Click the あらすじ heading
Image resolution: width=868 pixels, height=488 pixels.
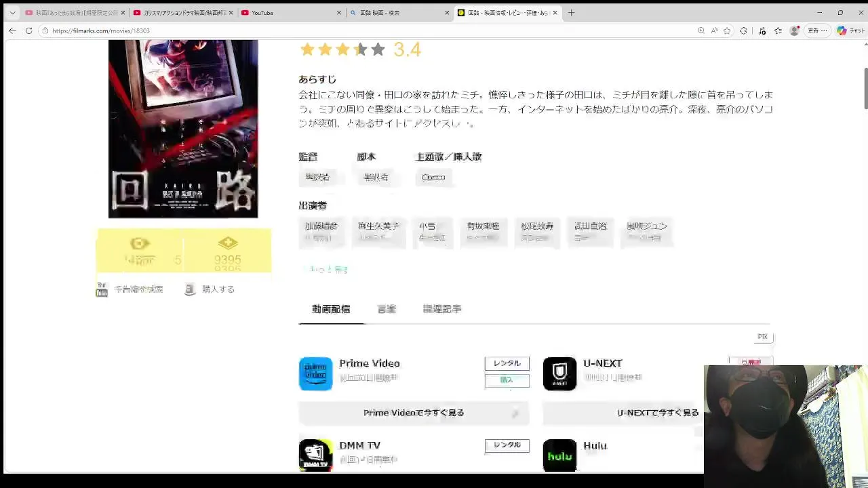(317, 79)
